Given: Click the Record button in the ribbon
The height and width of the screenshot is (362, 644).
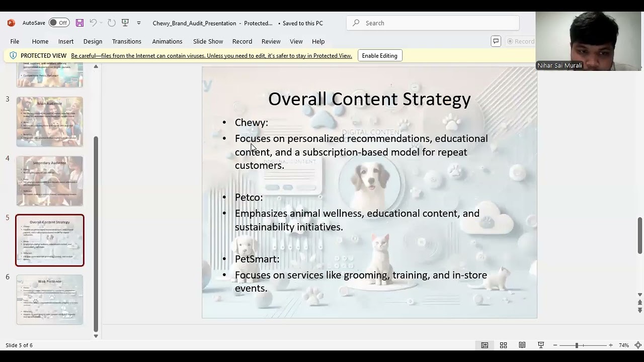Looking at the screenshot, I should click(520, 41).
